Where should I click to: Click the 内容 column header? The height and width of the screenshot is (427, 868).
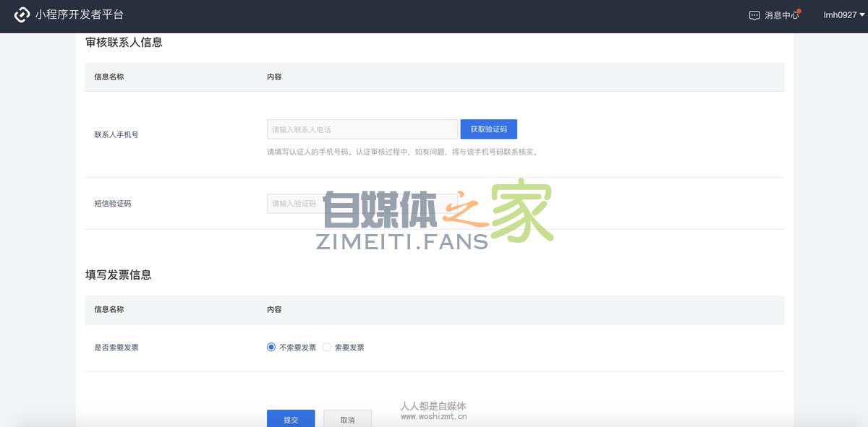275,77
